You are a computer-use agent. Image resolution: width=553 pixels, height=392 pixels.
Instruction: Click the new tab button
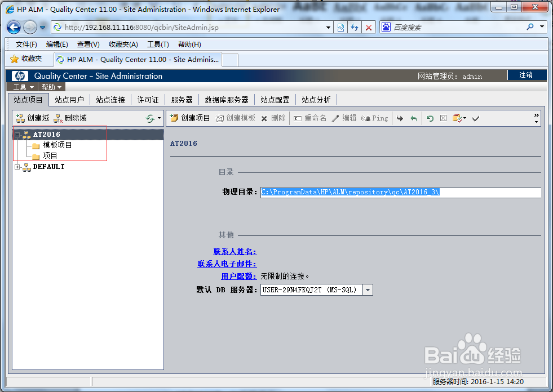coord(230,60)
